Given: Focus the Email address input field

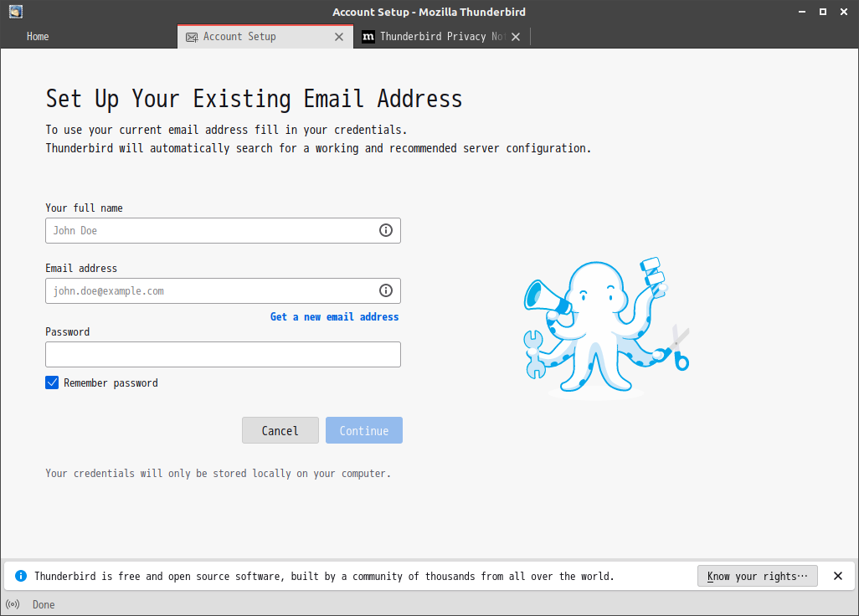Looking at the screenshot, I should click(x=223, y=290).
